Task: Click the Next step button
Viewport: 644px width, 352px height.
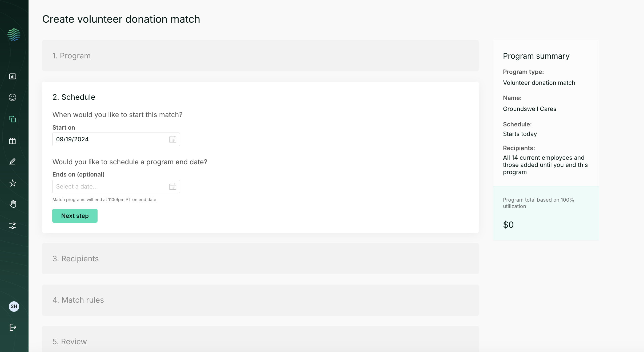Action: [75, 216]
